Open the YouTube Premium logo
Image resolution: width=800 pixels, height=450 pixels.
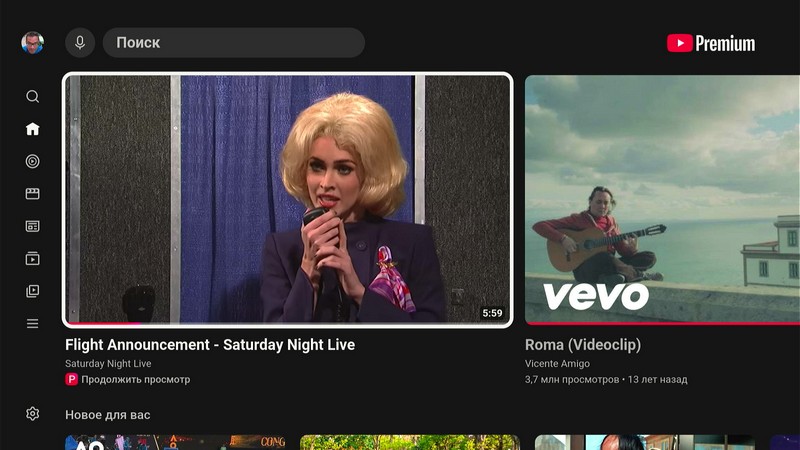click(711, 43)
